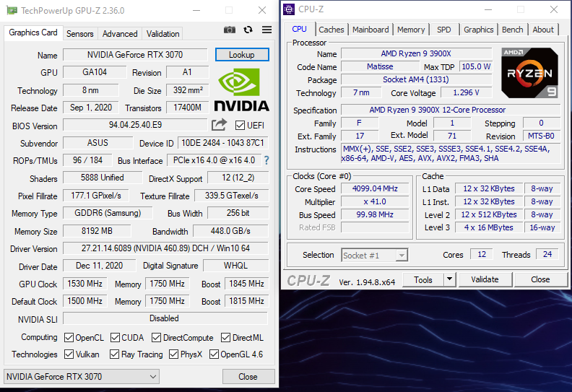
Task: Click the Driver Version field in GPU-Z
Action: point(165,248)
